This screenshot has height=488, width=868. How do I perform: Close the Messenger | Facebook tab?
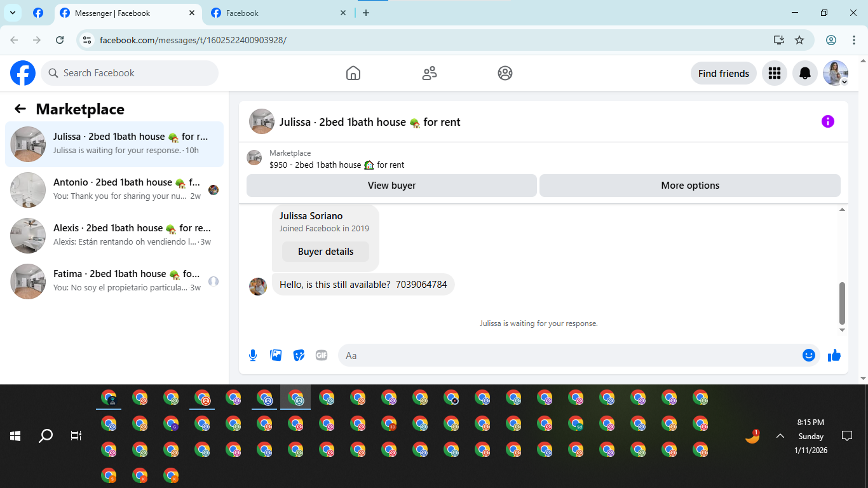(193, 13)
